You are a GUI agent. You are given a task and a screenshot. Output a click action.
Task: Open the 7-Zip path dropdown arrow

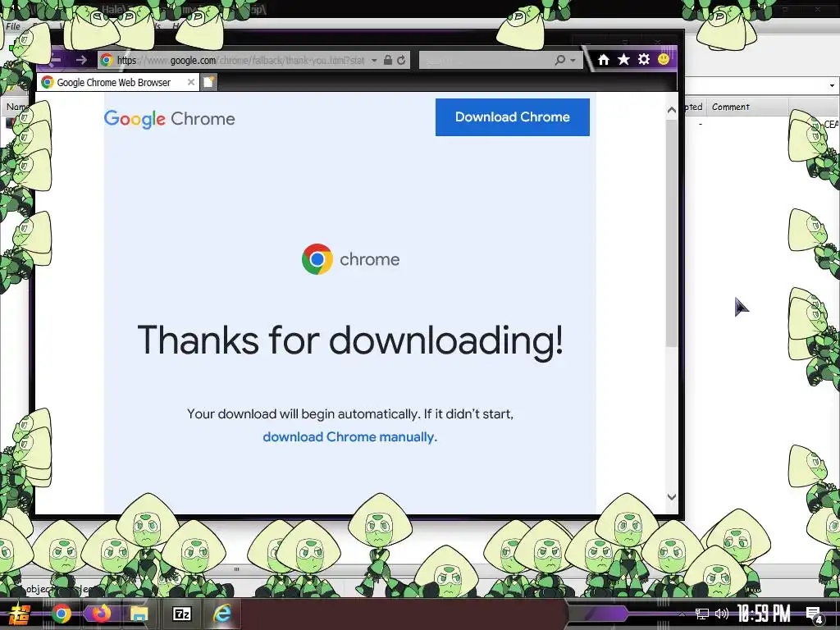coord(832,85)
